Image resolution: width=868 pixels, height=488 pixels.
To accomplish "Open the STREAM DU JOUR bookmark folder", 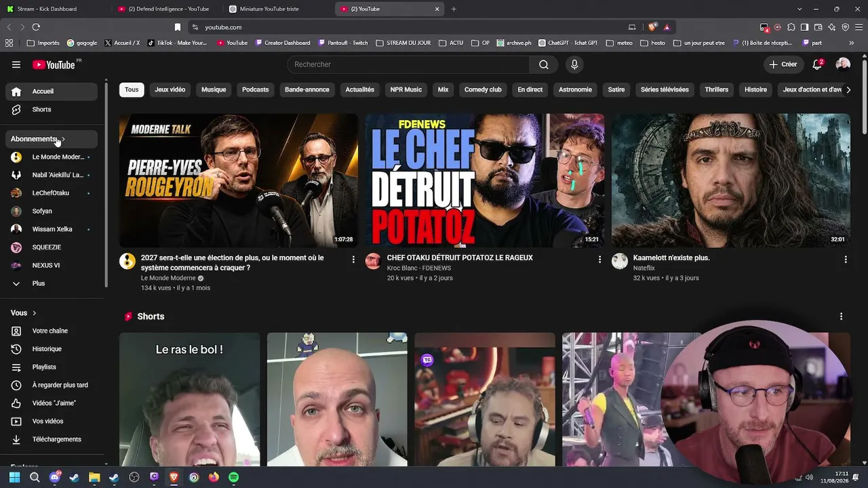I will coord(403,43).
